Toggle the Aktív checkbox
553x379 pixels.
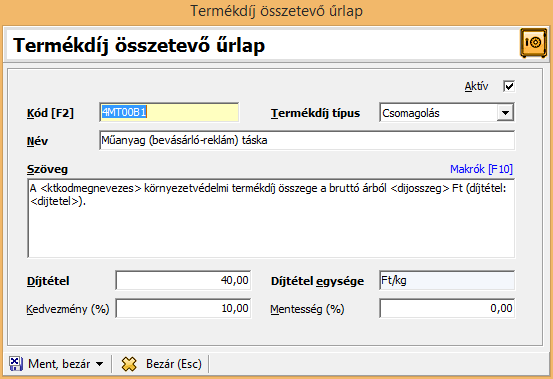click(509, 86)
